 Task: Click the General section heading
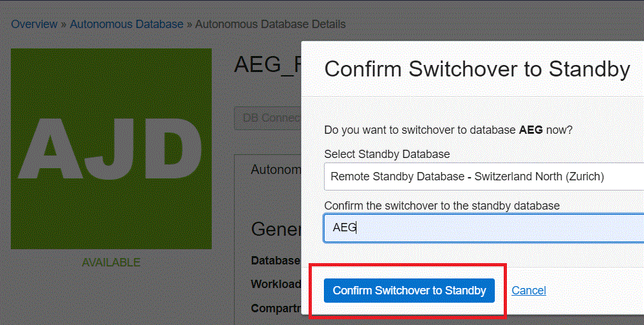pos(276,229)
